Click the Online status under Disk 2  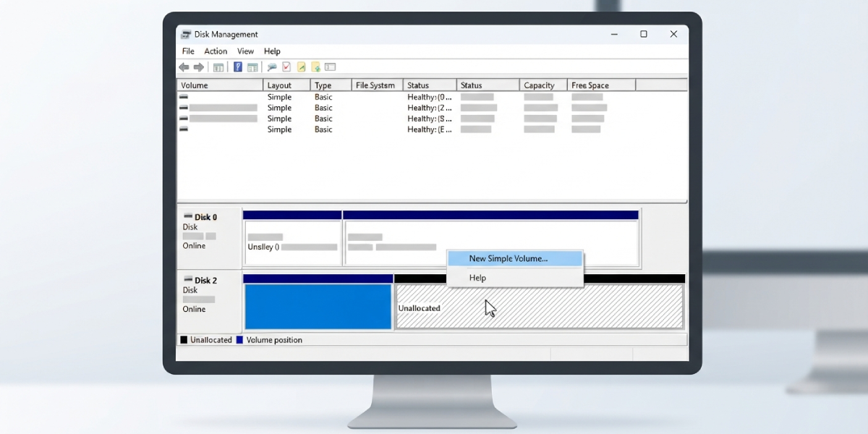(194, 309)
